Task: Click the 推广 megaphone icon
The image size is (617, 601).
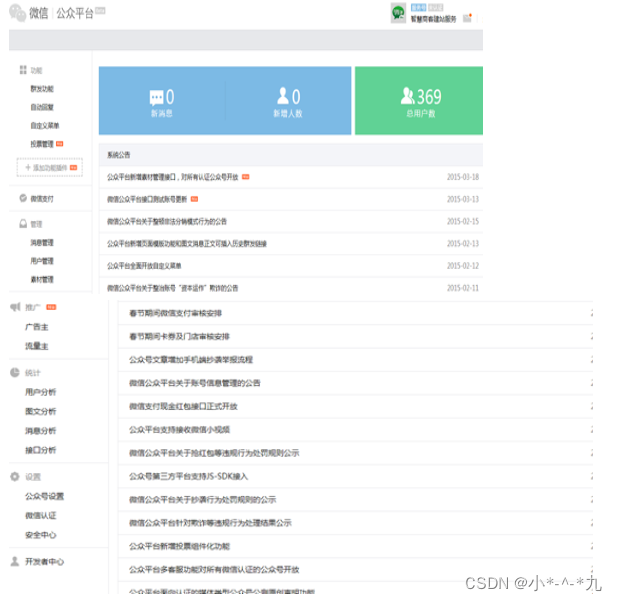Action: pos(15,307)
